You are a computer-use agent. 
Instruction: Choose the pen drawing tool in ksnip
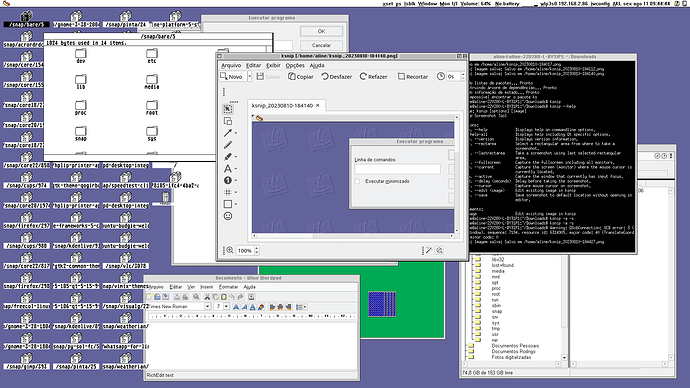(x=228, y=145)
